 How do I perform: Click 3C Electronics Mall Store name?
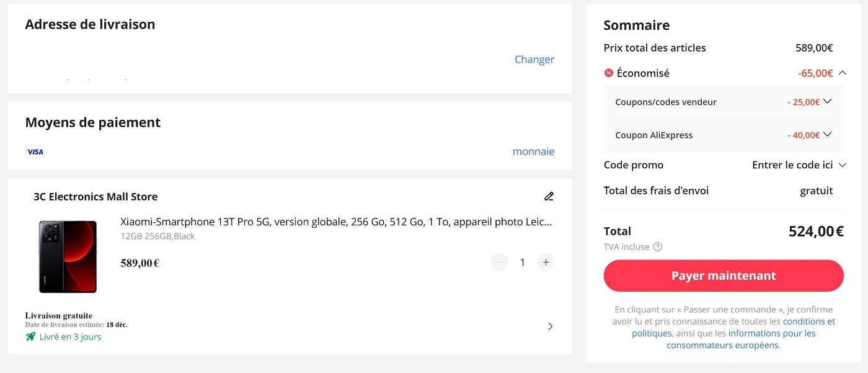[95, 197]
